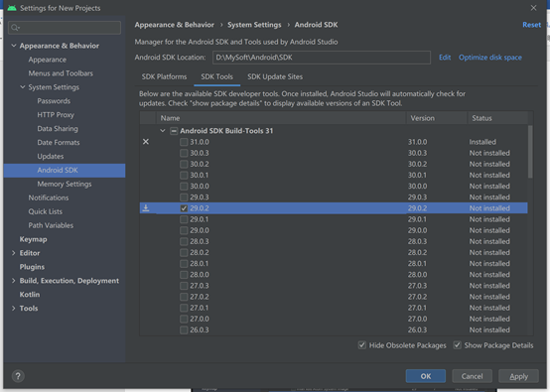
Task: Click the help question mark icon
Action: (18, 376)
